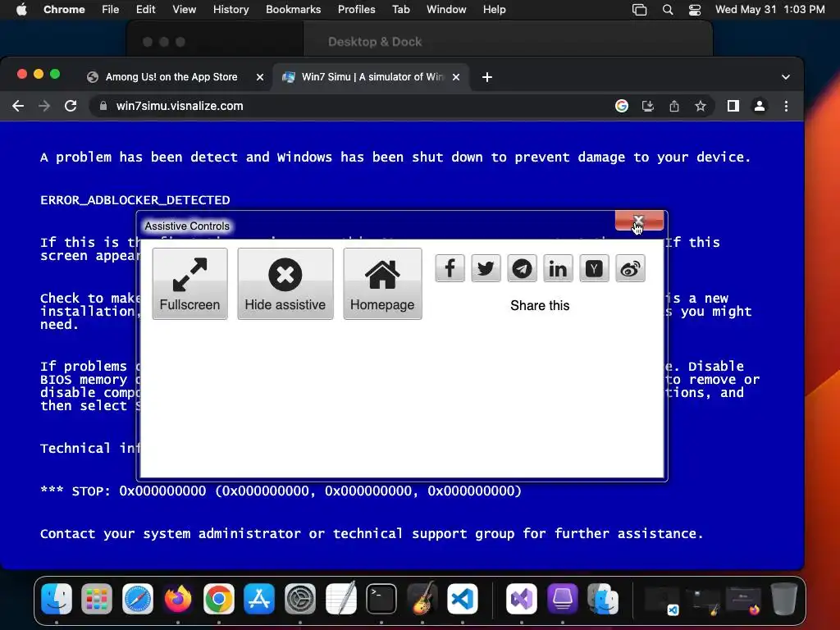840x630 pixels.
Task: Share on Twitter icon
Action: pyautogui.click(x=486, y=268)
